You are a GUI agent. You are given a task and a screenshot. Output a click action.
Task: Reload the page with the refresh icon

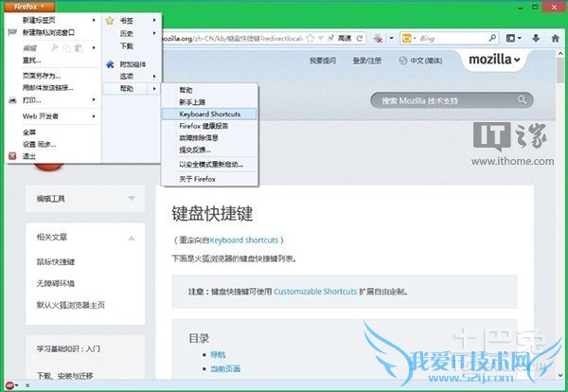click(360, 38)
